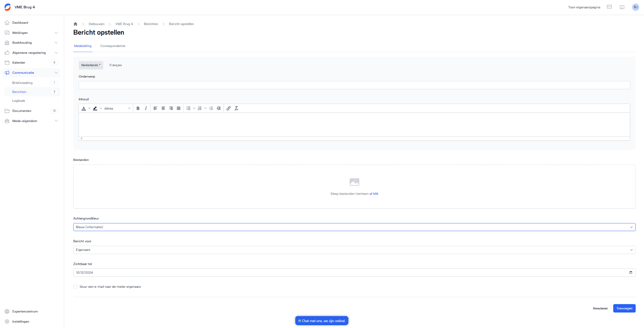The width and height of the screenshot is (644, 328).
Task: Open the Alinea paragraph style dropdown
Action: [x=117, y=108]
